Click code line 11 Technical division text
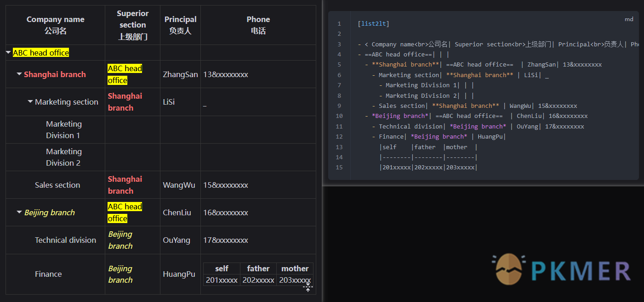 [x=410, y=126]
